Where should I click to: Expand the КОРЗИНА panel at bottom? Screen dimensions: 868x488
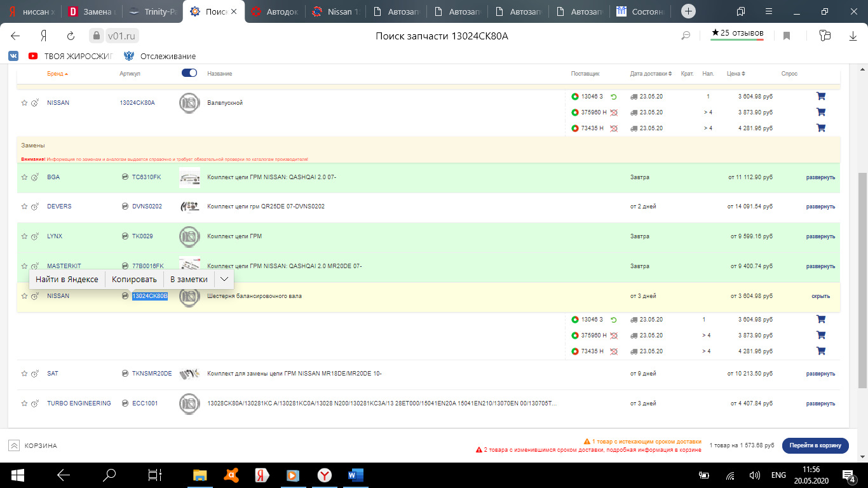point(14,445)
